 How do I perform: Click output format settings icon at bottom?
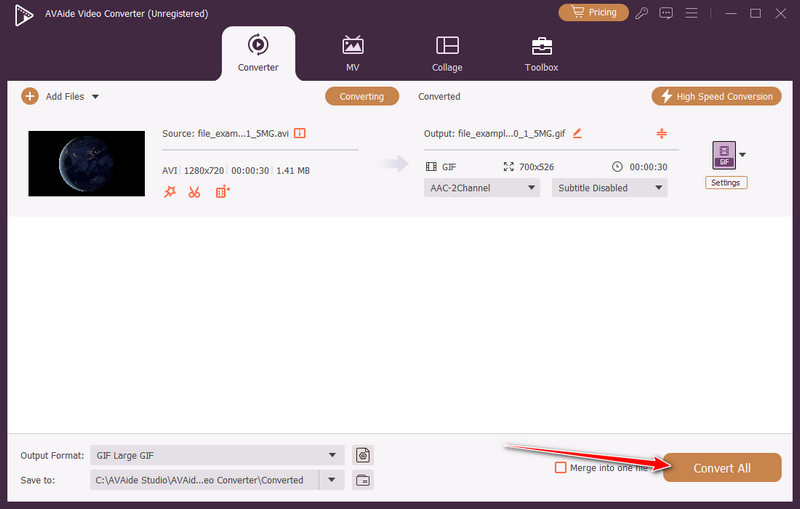pos(363,455)
